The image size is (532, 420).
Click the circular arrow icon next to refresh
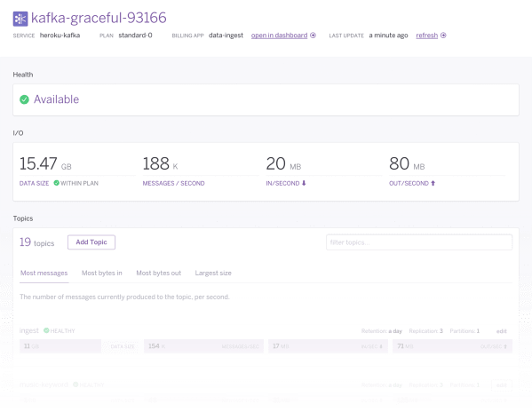coord(443,36)
